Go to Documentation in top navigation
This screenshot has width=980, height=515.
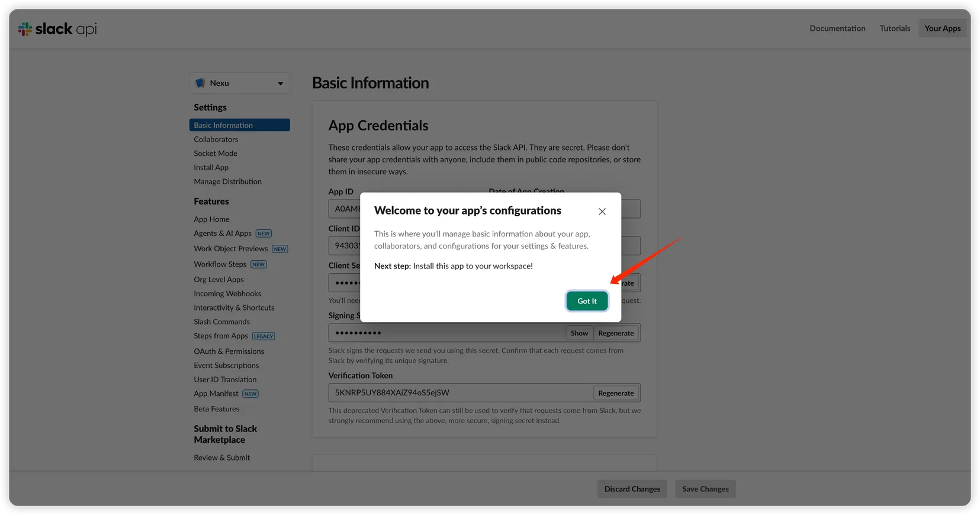point(837,28)
